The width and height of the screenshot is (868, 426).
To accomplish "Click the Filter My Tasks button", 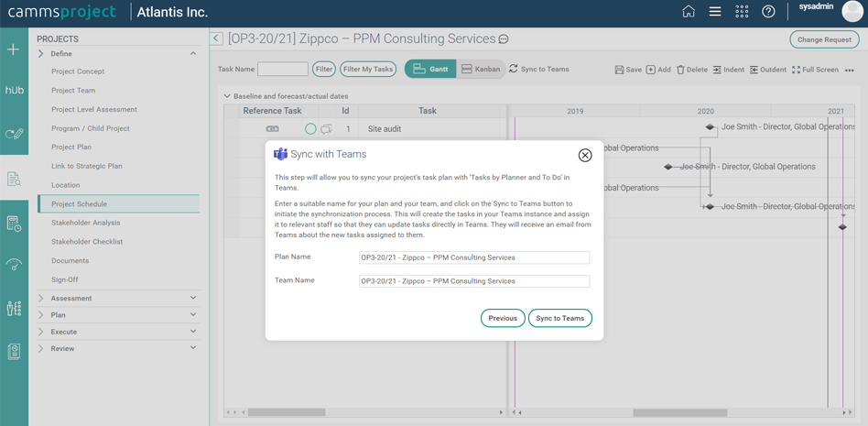I will 368,70.
